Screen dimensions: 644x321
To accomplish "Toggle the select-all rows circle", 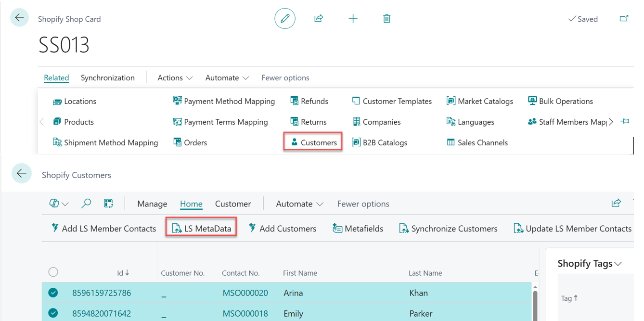I will pyautogui.click(x=53, y=272).
